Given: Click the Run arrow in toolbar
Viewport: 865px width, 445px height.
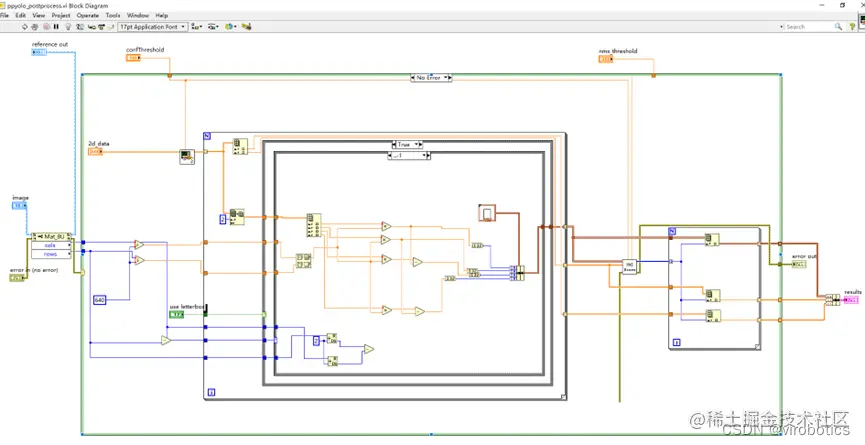Looking at the screenshot, I should click(x=25, y=26).
